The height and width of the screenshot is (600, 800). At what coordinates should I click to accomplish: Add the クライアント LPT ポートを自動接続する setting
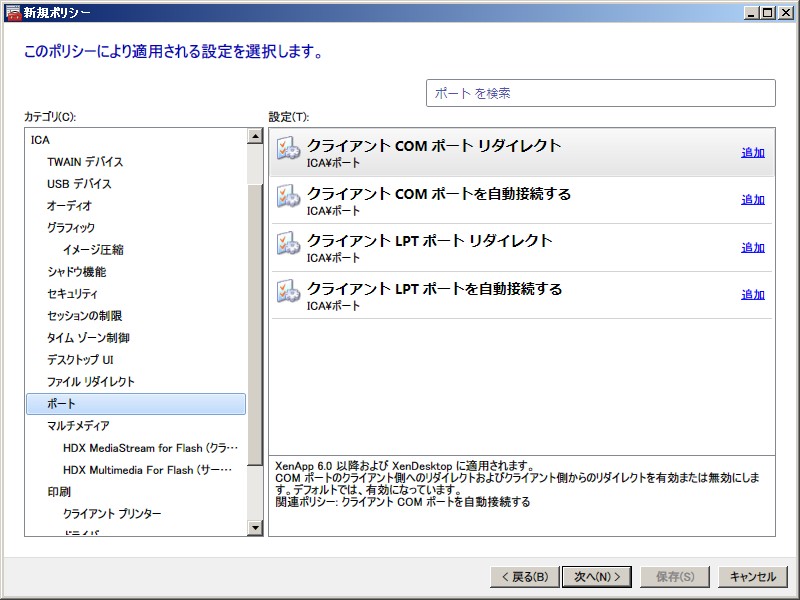(752, 295)
